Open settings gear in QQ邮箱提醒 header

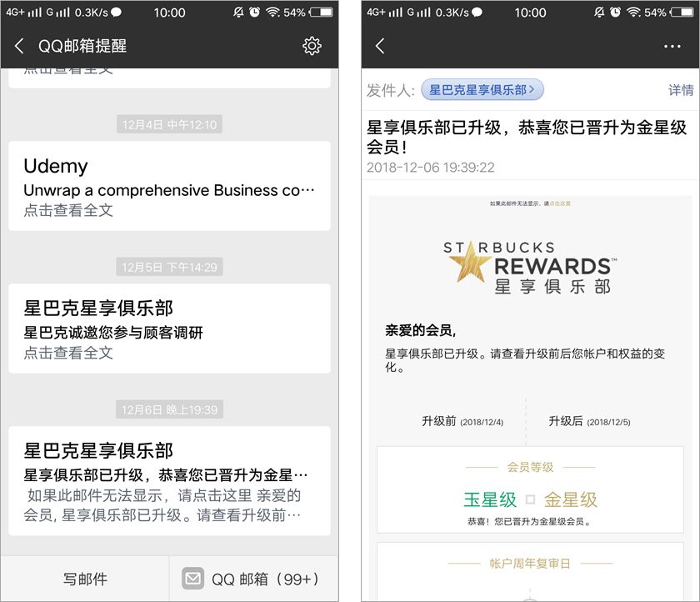point(312,46)
